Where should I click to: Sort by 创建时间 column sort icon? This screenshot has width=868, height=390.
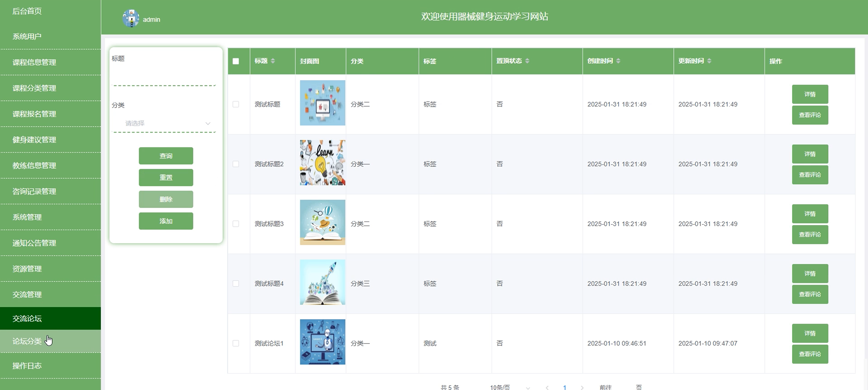(618, 61)
